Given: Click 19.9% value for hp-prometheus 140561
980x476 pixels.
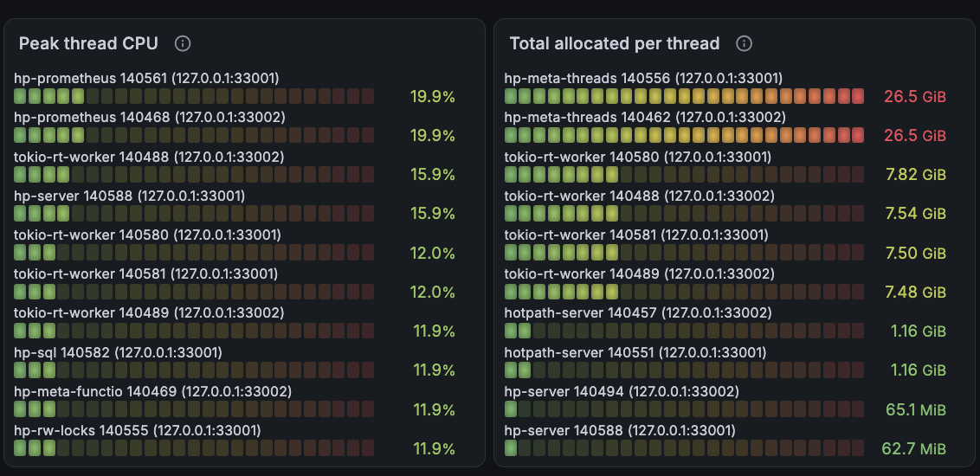Looking at the screenshot, I should (433, 97).
